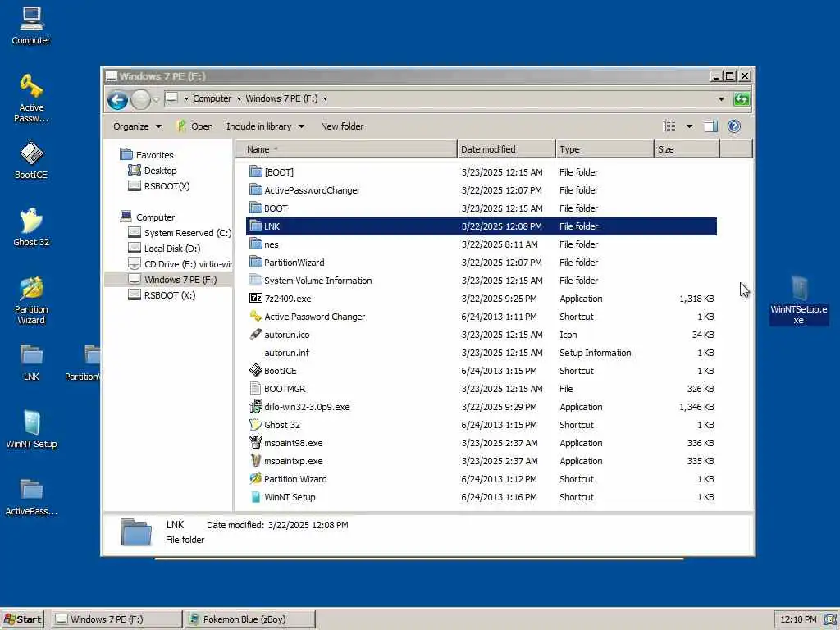Expand the root breadcrumb arrow before Computer
Screen dimensions: 840x630
click(x=186, y=98)
